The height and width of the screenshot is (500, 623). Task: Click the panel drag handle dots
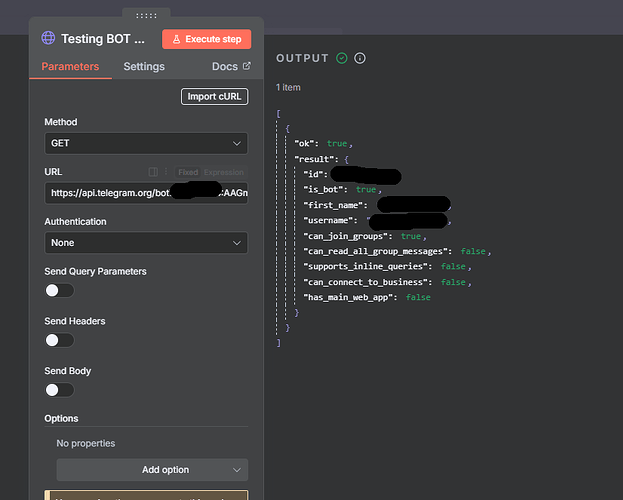click(146, 16)
